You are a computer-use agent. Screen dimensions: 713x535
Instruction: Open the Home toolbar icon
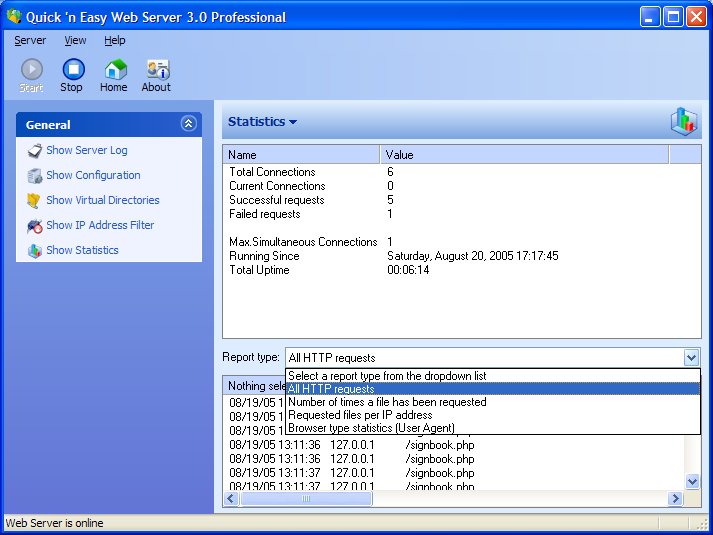click(x=115, y=70)
